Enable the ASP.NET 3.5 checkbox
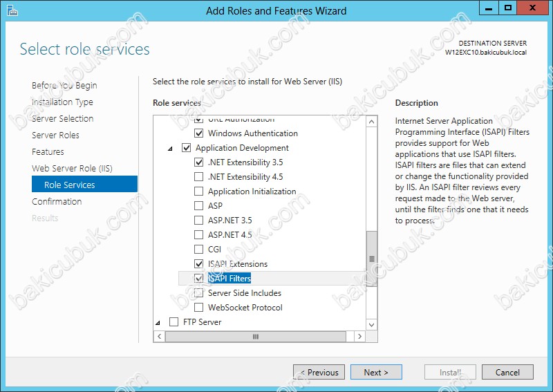This screenshot has width=553, height=392. coord(199,220)
